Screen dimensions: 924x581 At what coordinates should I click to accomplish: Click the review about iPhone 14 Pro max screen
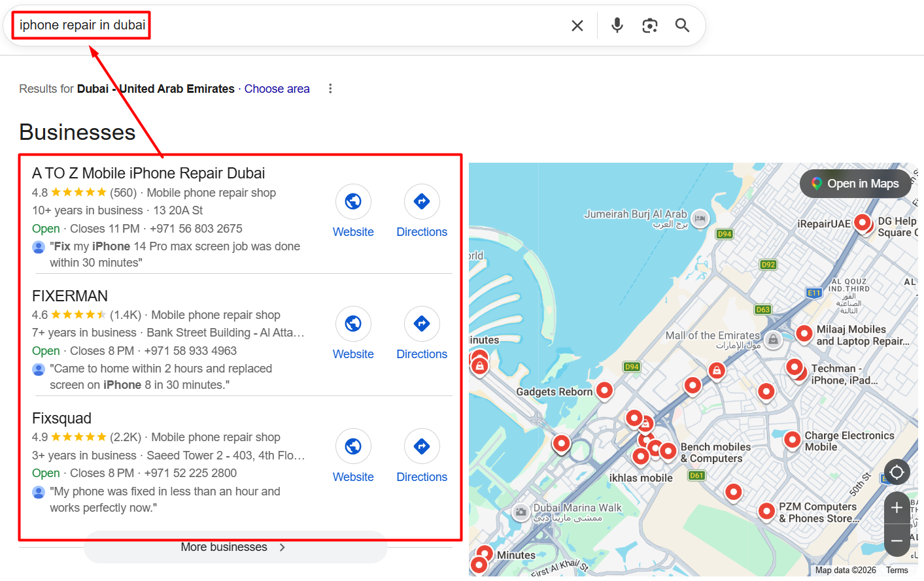175,254
